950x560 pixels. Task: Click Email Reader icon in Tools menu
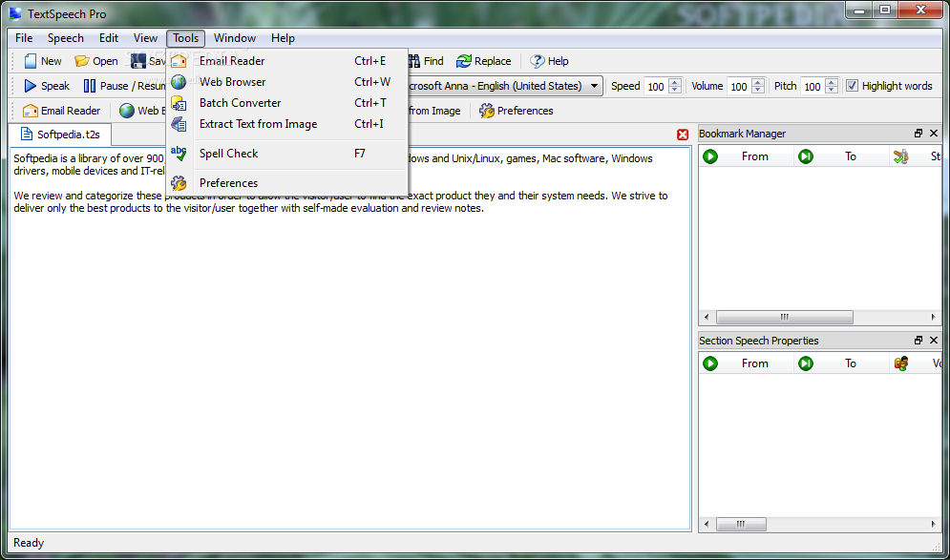pos(179,60)
